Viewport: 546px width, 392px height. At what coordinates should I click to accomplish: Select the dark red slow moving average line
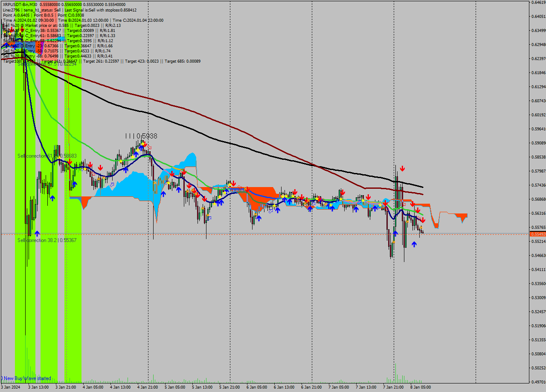[x=230, y=126]
